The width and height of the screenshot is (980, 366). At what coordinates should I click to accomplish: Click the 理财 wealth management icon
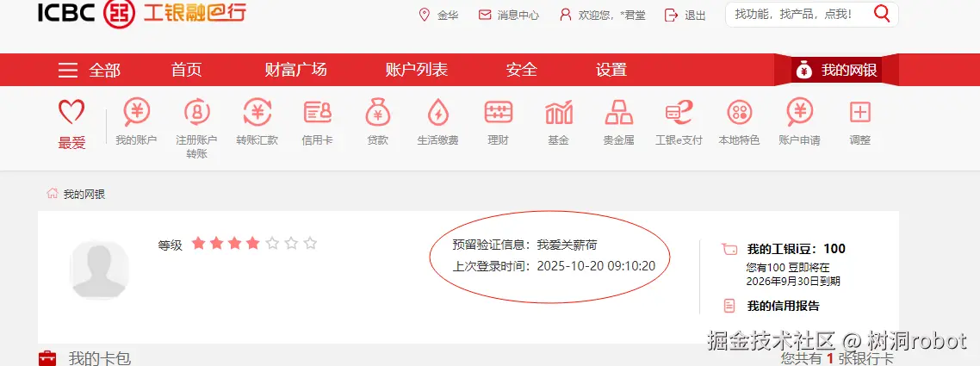pyautogui.click(x=498, y=113)
